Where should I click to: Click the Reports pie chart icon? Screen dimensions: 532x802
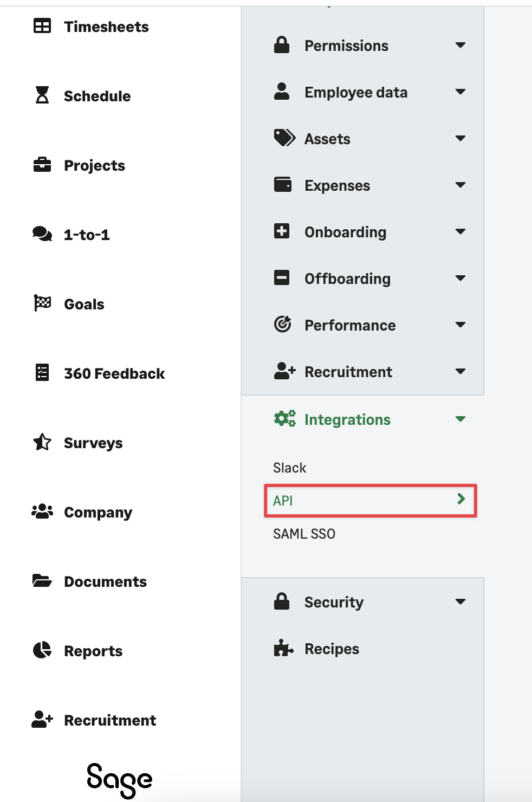click(x=42, y=650)
